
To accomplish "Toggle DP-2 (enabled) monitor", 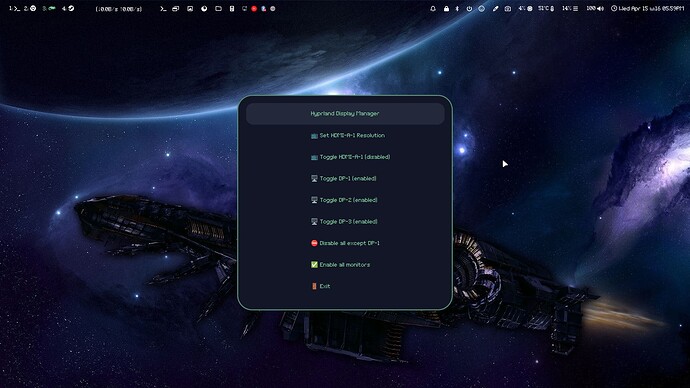I will (x=345, y=200).
